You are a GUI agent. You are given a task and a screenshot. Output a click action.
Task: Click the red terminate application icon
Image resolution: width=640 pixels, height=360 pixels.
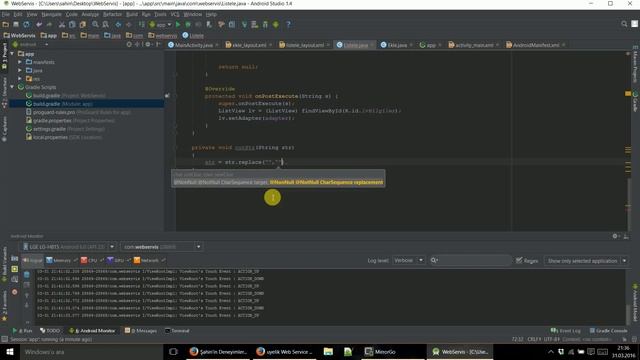pos(15,292)
